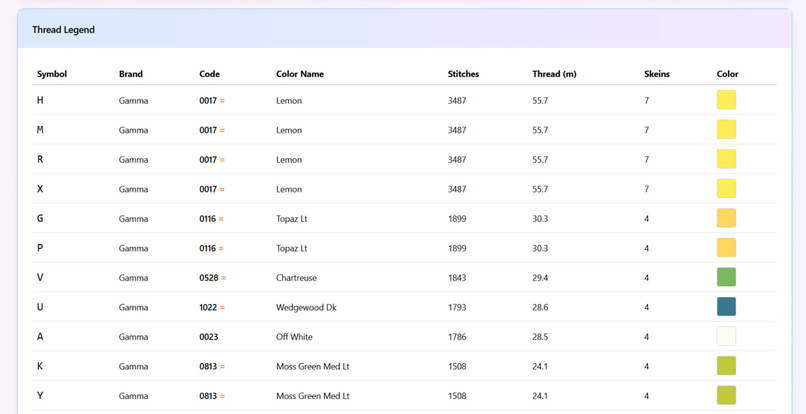Viewport: 806px width, 414px height.
Task: Click code 0528 in the Chartreuse row
Action: (209, 278)
